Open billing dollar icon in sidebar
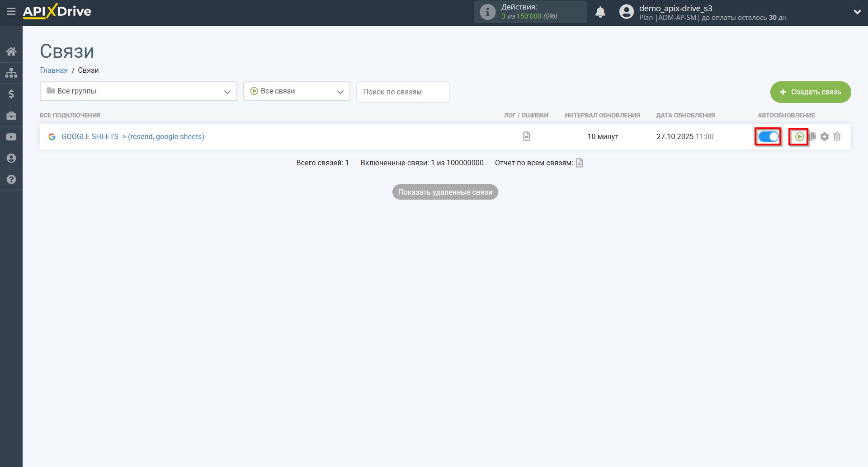 tap(11, 94)
